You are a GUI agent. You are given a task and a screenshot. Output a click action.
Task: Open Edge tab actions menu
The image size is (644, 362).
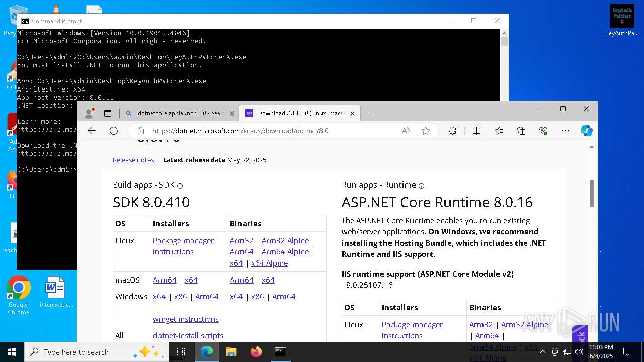108,113
